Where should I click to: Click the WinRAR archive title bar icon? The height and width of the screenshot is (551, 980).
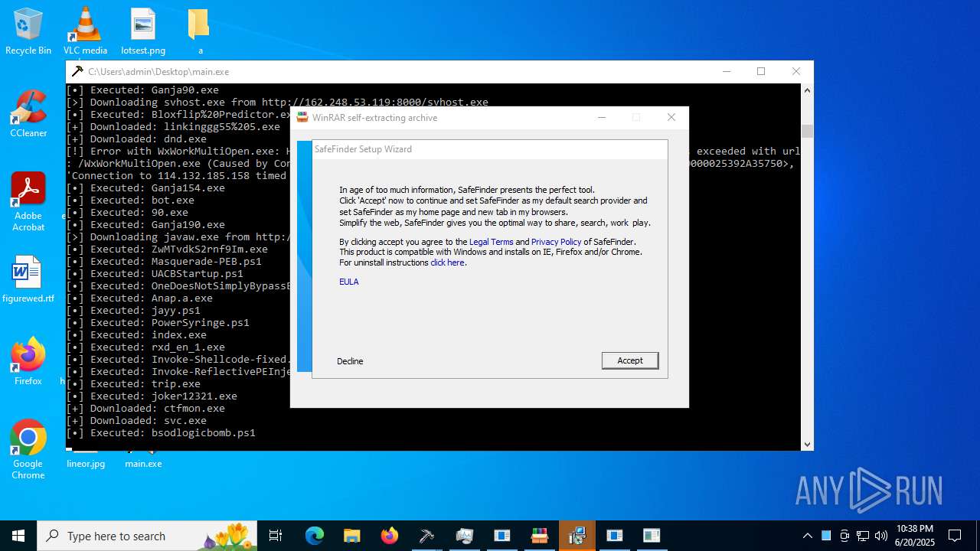point(302,118)
